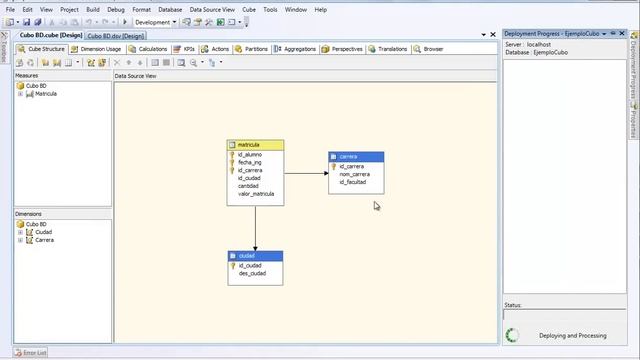Screen dimensions: 640x360
Task: Click the Move Up arrow icon
Action: pos(129,62)
